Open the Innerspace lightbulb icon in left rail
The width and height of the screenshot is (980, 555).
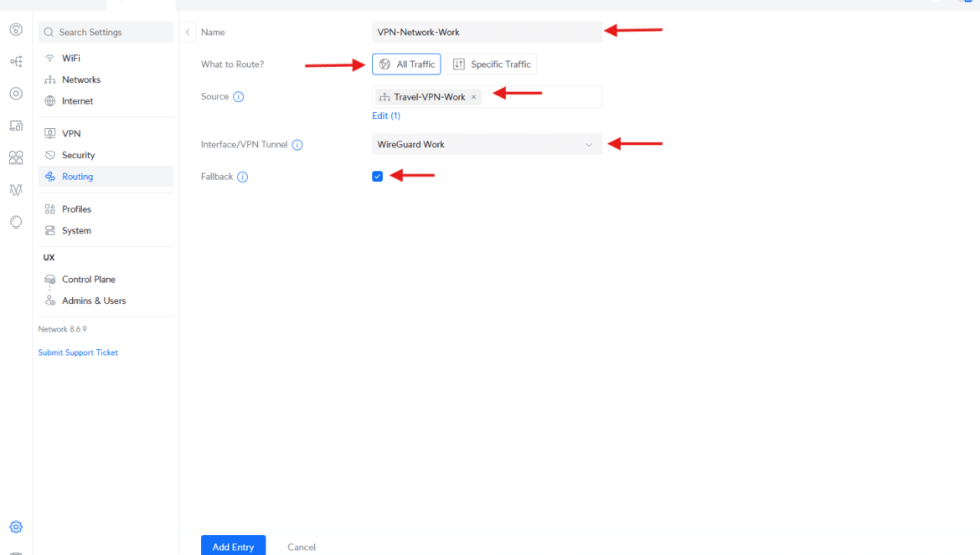(16, 222)
